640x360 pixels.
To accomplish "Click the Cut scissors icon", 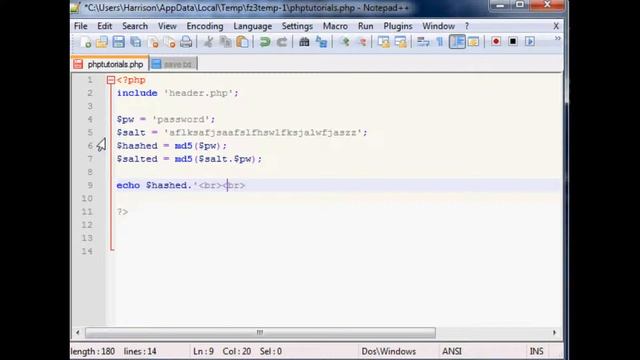I will tap(208, 42).
